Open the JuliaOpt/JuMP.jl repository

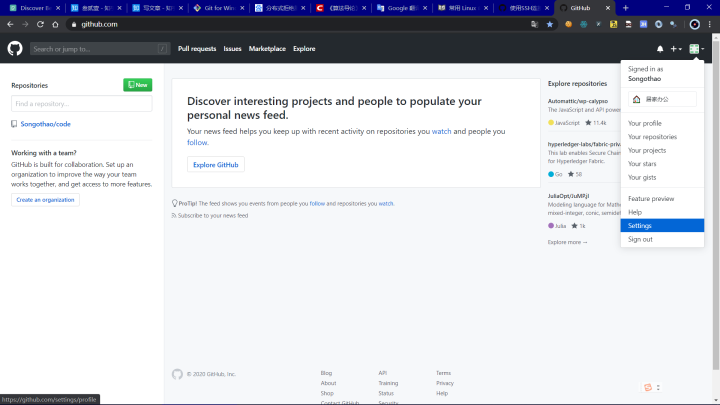click(568, 196)
